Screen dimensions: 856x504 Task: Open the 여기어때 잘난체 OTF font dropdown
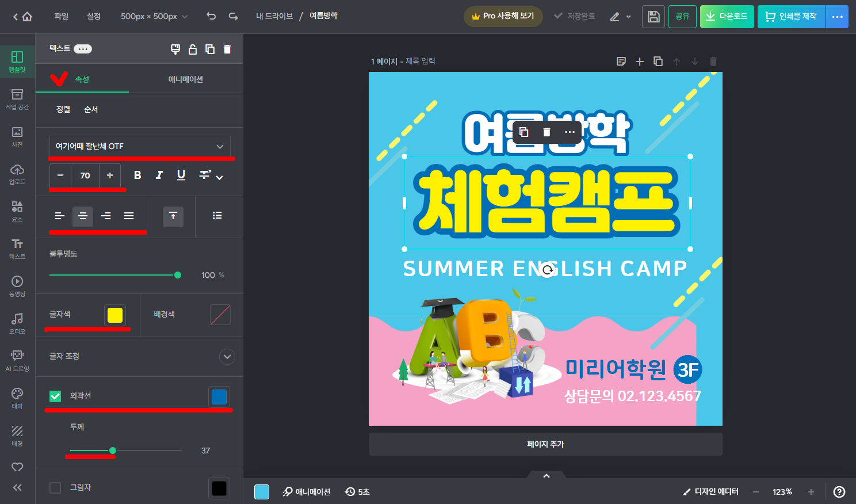139,146
